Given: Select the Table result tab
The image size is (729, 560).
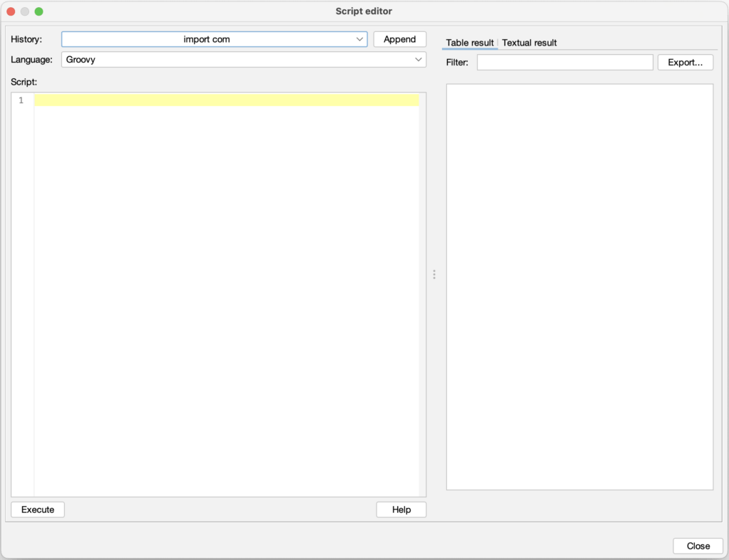Looking at the screenshot, I should [x=468, y=43].
